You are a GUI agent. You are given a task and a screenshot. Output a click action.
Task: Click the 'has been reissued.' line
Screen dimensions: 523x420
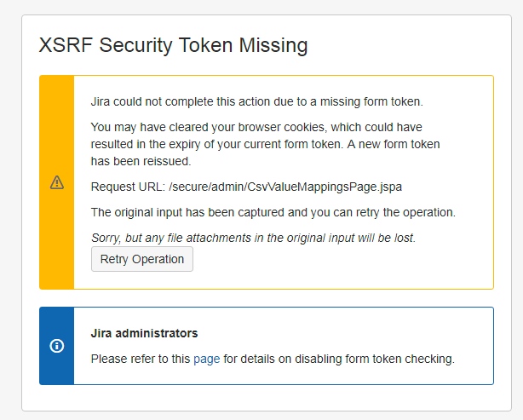tap(141, 161)
